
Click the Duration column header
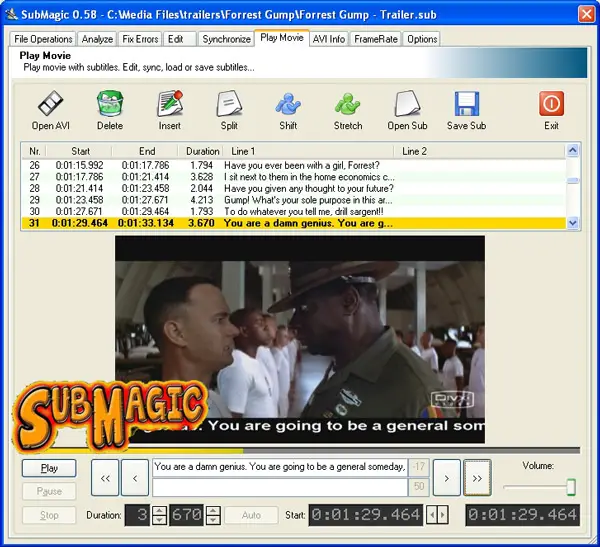tap(201, 151)
